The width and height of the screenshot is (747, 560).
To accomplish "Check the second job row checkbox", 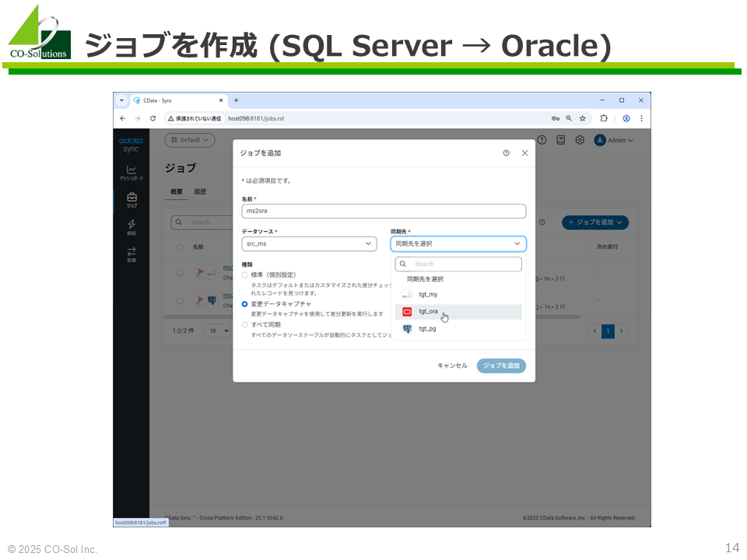I will click(180, 301).
